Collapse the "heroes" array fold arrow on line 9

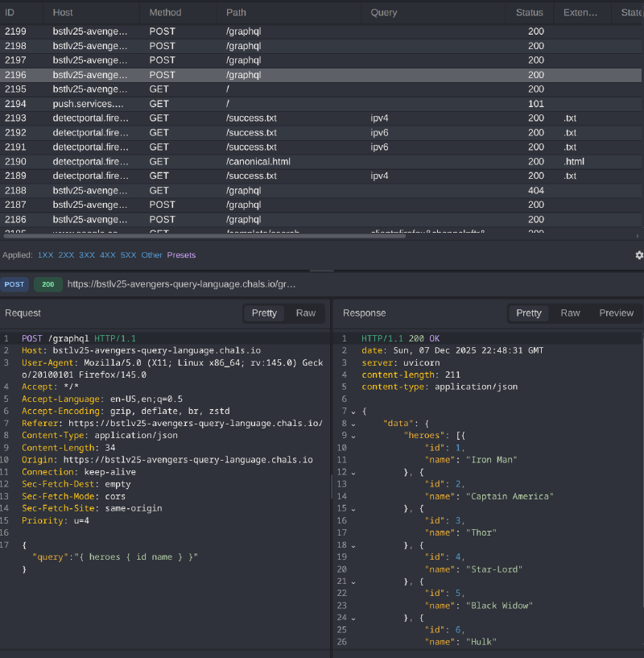[353, 436]
